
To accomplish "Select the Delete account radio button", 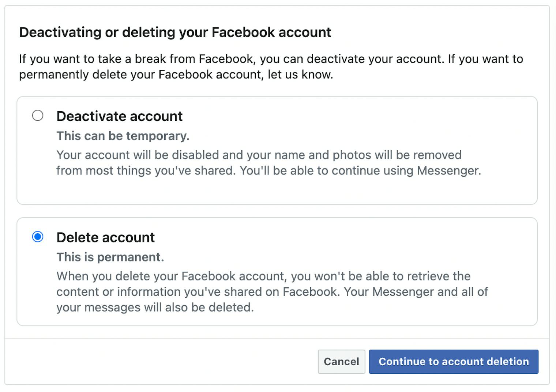I will coord(38,237).
